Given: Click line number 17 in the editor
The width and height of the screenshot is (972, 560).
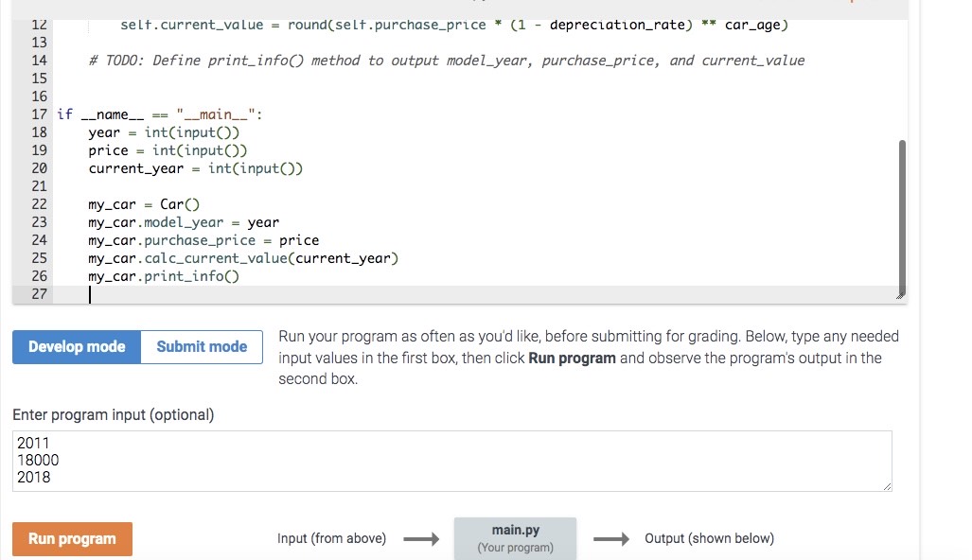Looking at the screenshot, I should [39, 114].
